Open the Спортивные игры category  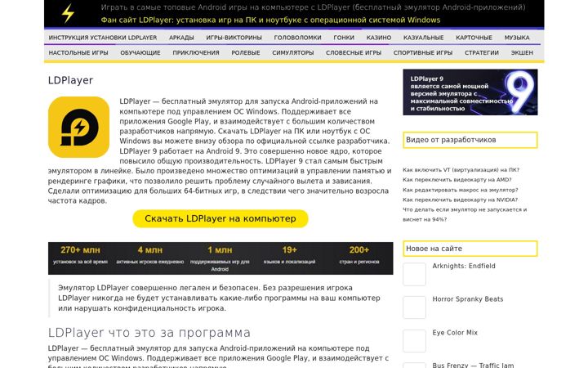[423, 53]
